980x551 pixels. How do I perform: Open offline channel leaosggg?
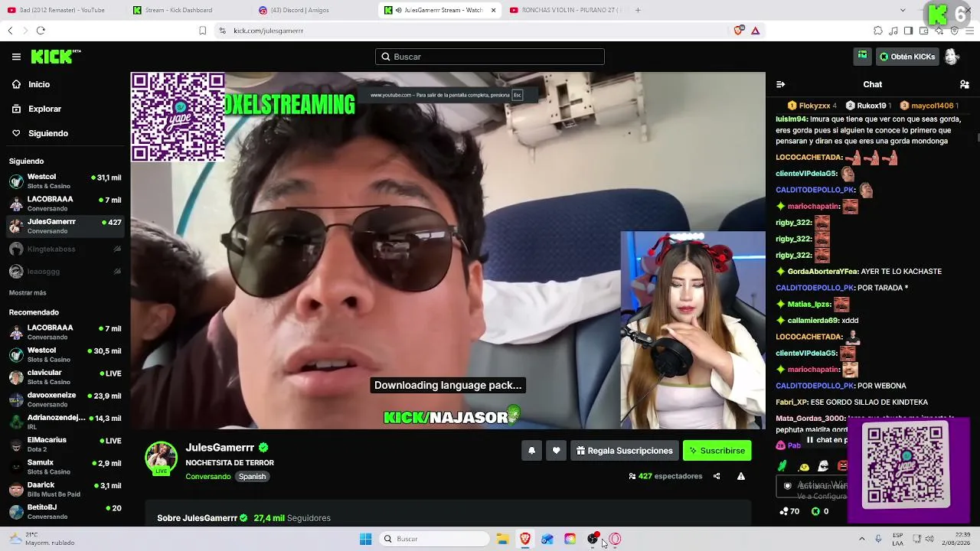coord(65,272)
